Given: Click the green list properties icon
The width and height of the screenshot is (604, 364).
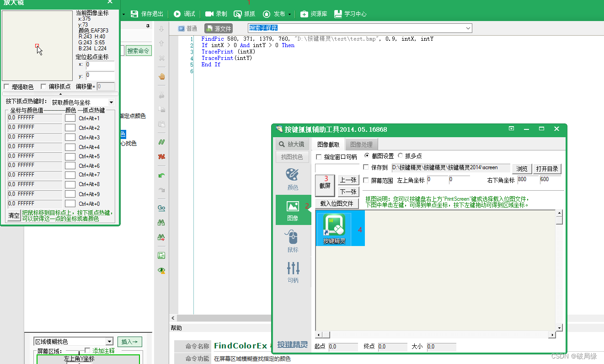Looking at the screenshot, I should click(x=161, y=256).
